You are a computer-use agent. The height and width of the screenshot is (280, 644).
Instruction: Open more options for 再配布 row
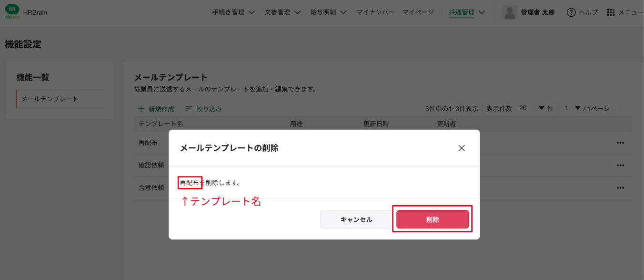(x=620, y=143)
